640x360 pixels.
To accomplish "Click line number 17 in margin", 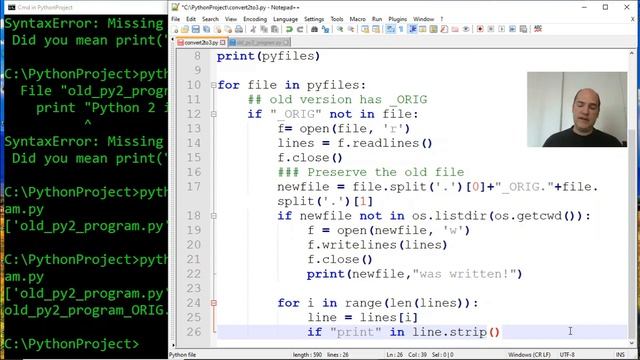I will (x=194, y=187).
